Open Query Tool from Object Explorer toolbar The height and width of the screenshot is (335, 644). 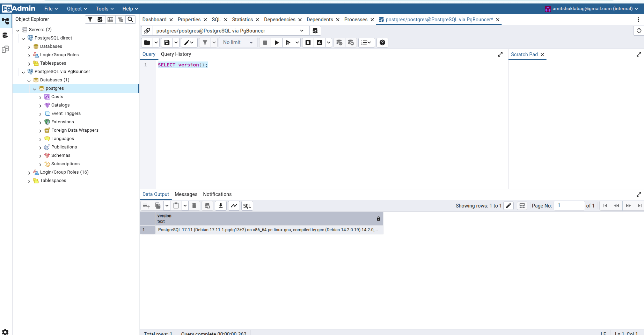[x=100, y=20]
